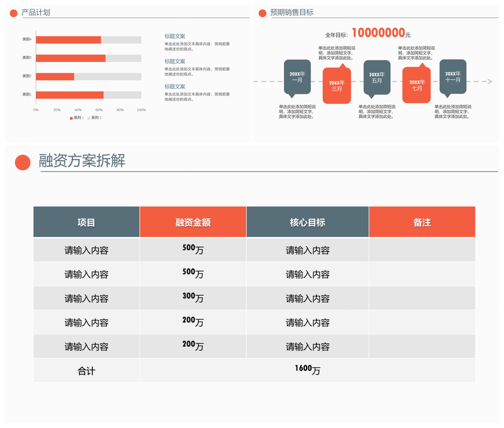Click the orange dot next to 产品计划

tap(14, 13)
